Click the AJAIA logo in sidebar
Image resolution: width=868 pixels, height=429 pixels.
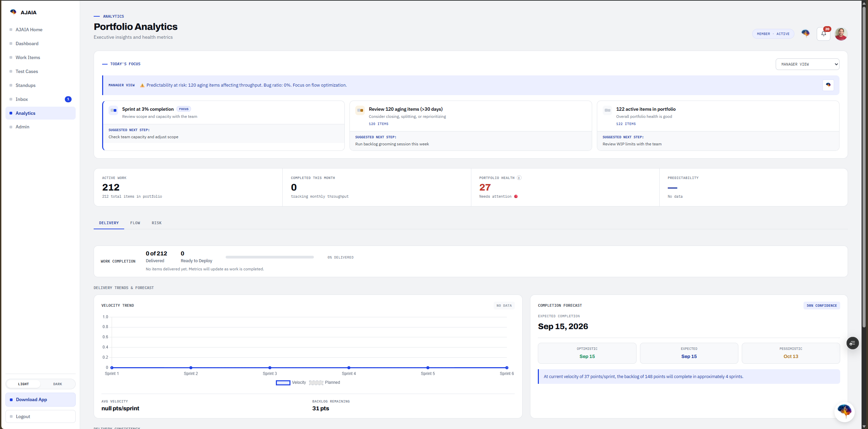13,12
